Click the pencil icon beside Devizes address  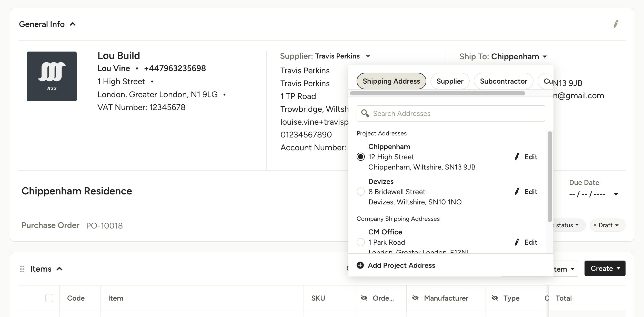coord(517,192)
